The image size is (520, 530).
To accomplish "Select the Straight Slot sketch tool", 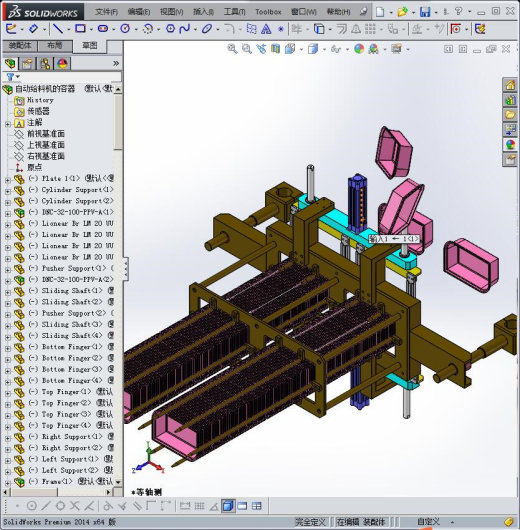I will (103, 29).
